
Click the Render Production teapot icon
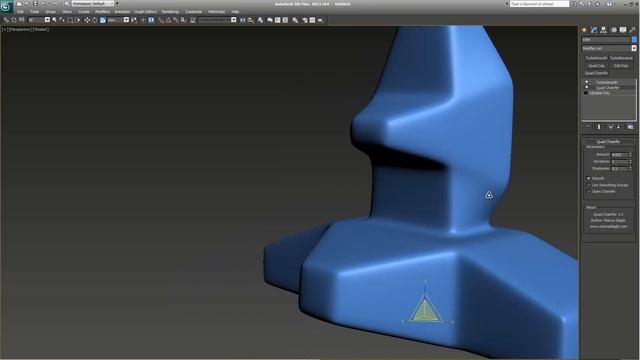tap(320, 20)
